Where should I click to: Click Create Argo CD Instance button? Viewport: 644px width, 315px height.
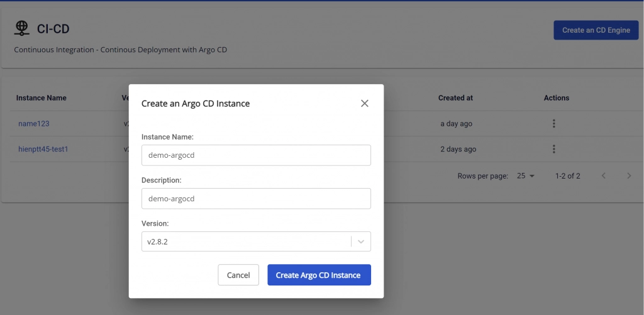319,275
